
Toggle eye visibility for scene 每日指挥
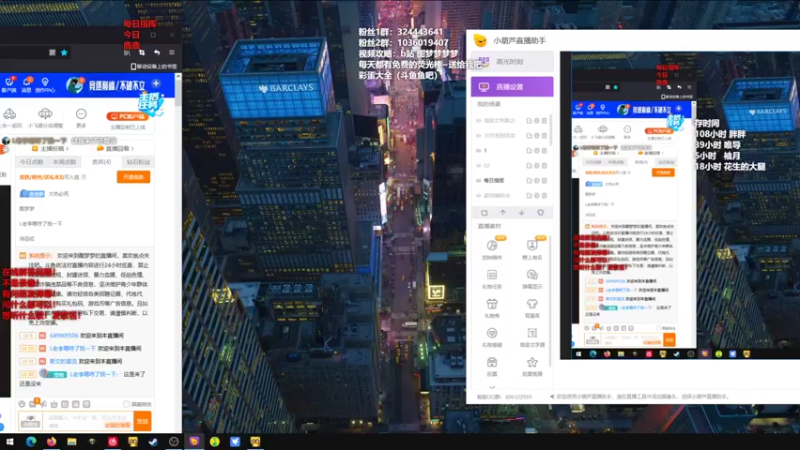click(x=479, y=181)
